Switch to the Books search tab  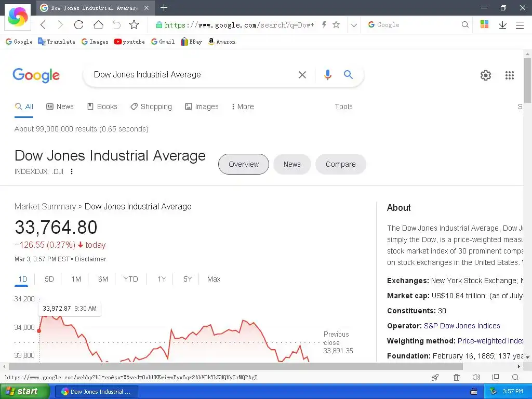click(102, 107)
